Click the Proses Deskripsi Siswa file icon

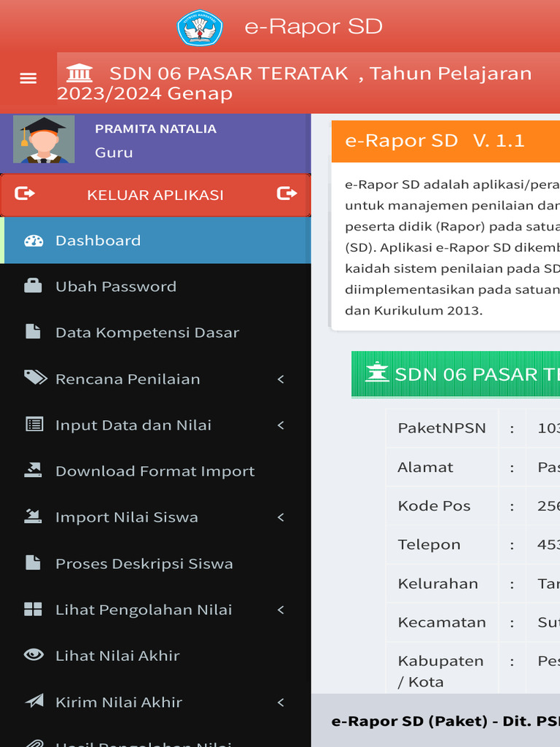tap(33, 562)
